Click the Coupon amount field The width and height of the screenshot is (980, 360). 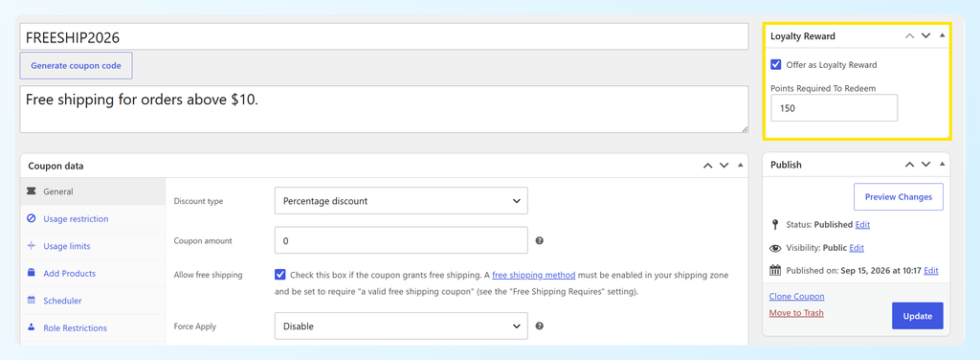tap(401, 240)
